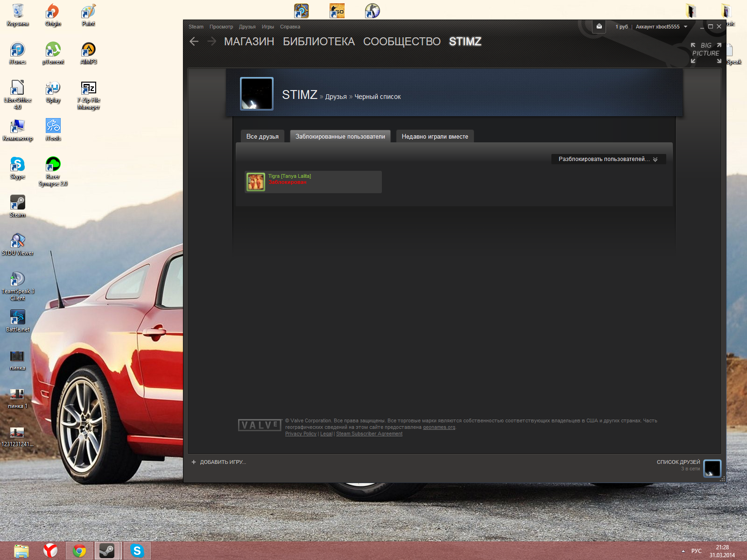
Task: Open Yandex Browser from the taskbar
Action: click(x=50, y=551)
